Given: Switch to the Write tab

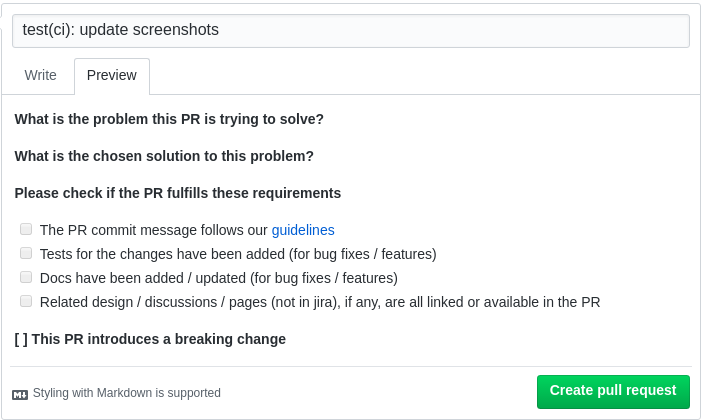Looking at the screenshot, I should pos(41,75).
